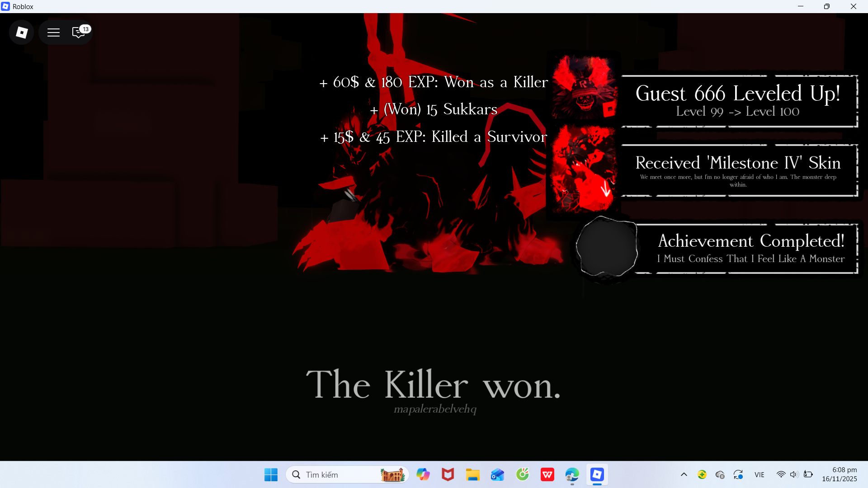
Task: Open the volume speaker tray icon
Action: point(794,474)
